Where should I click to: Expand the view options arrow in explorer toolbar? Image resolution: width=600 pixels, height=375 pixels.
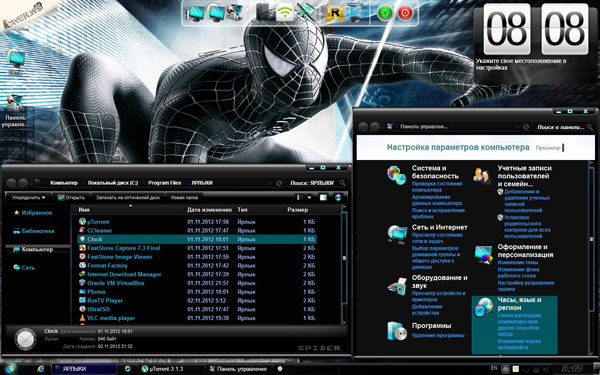tap(309, 197)
